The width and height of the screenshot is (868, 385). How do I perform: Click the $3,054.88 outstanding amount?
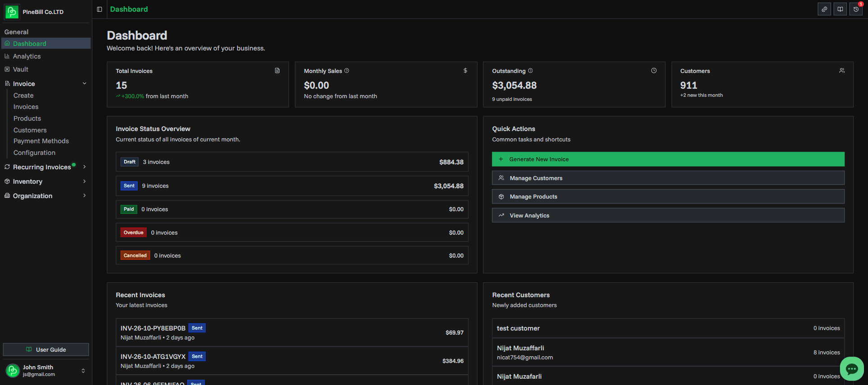514,85
